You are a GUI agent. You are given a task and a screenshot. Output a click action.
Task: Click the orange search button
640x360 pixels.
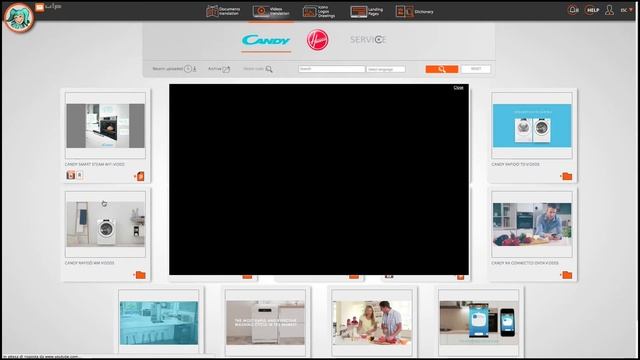click(442, 69)
